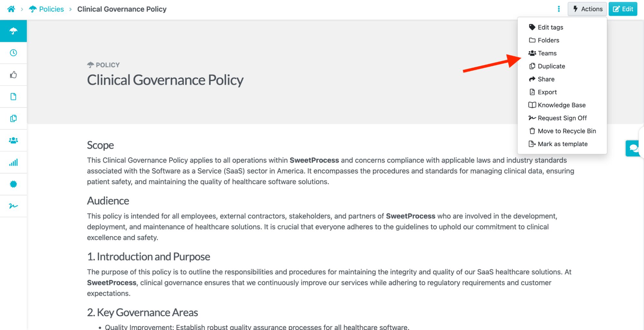This screenshot has height=330, width=644.
Task: Select Mark as template option
Action: tap(562, 144)
